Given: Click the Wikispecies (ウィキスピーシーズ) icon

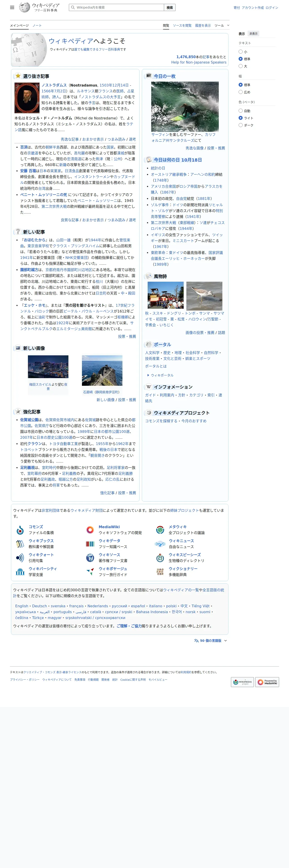Looking at the screenshot, I should pos(160,558).
